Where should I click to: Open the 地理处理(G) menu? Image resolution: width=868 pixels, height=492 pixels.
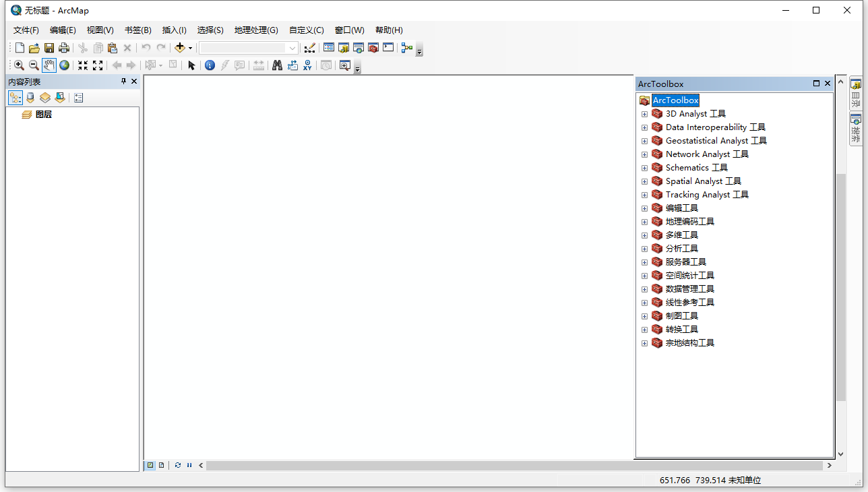point(256,30)
